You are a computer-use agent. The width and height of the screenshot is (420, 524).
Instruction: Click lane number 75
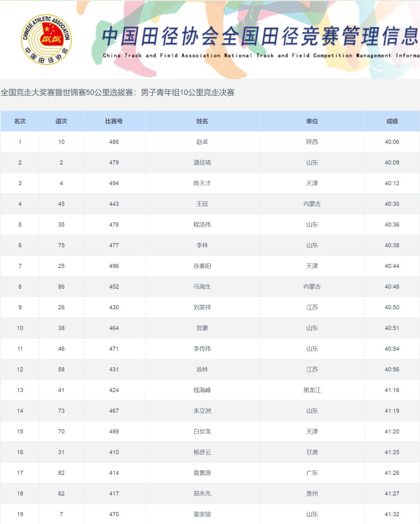(x=61, y=245)
